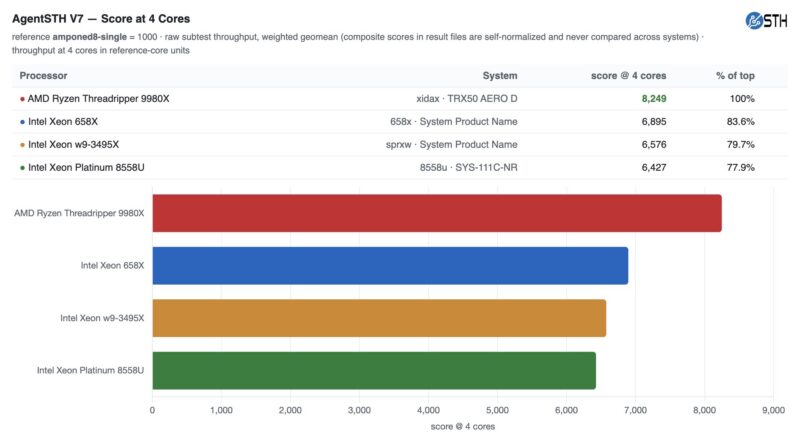This screenshot has width=800, height=443.
Task: Click the 79.7% of top value
Action: [x=740, y=144]
